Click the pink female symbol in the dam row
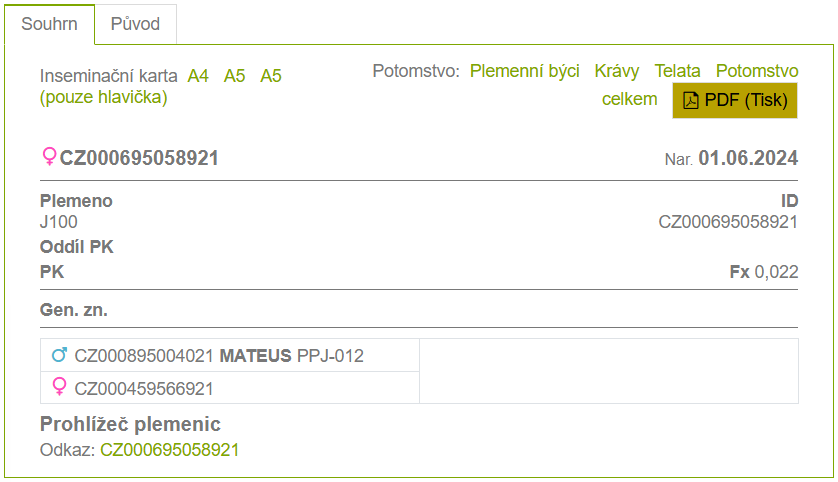This screenshot has width=838, height=482. coord(60,388)
